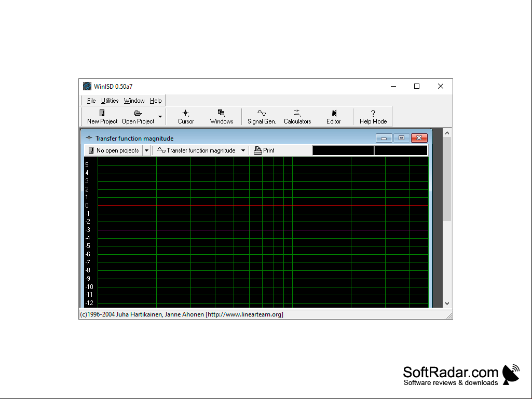Maximize the Transfer function magnitude child window

[x=401, y=138]
